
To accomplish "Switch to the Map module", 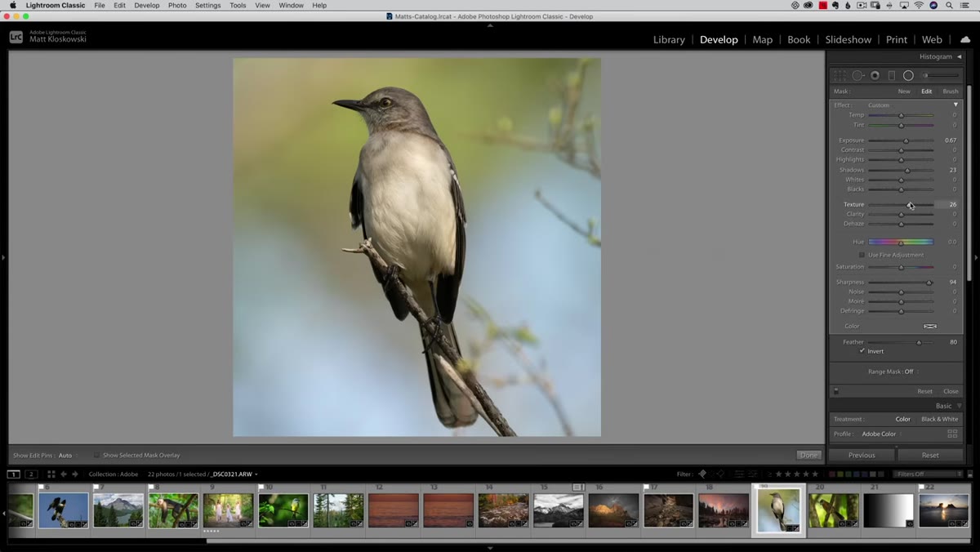I will point(762,39).
